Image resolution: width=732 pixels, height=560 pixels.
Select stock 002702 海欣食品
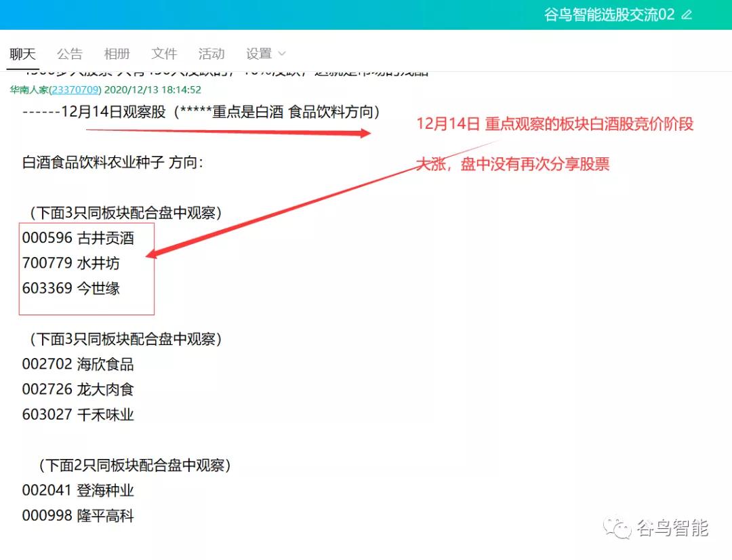[x=78, y=364]
